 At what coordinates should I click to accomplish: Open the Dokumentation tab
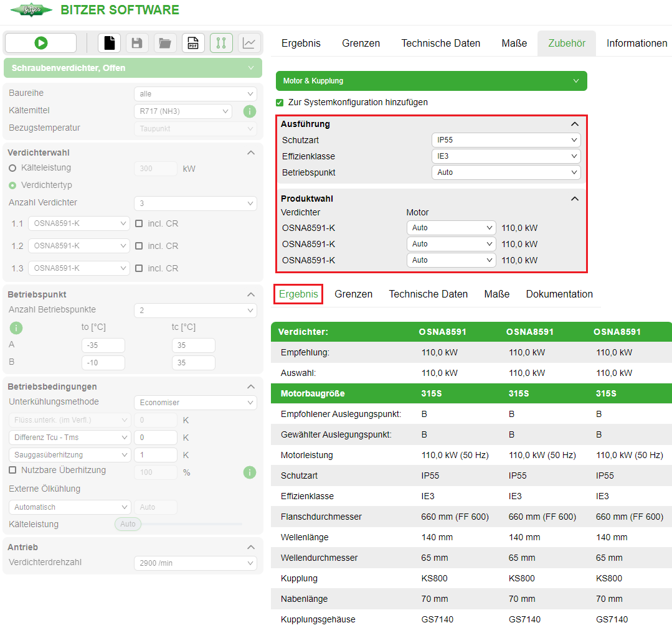[559, 294]
